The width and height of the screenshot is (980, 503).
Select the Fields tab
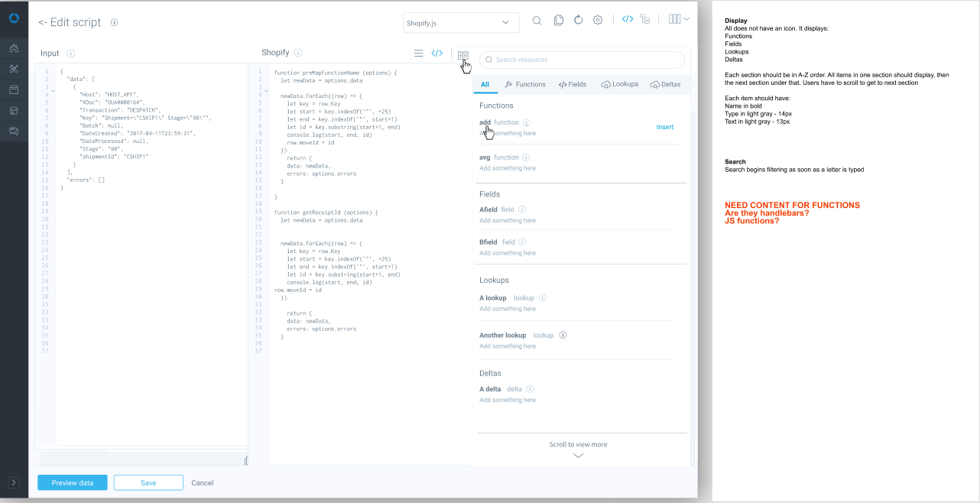[x=573, y=84]
